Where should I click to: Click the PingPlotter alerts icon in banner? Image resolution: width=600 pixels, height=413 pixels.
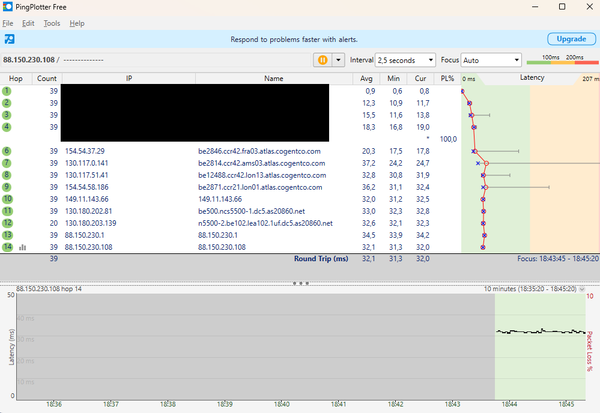tap(9, 39)
